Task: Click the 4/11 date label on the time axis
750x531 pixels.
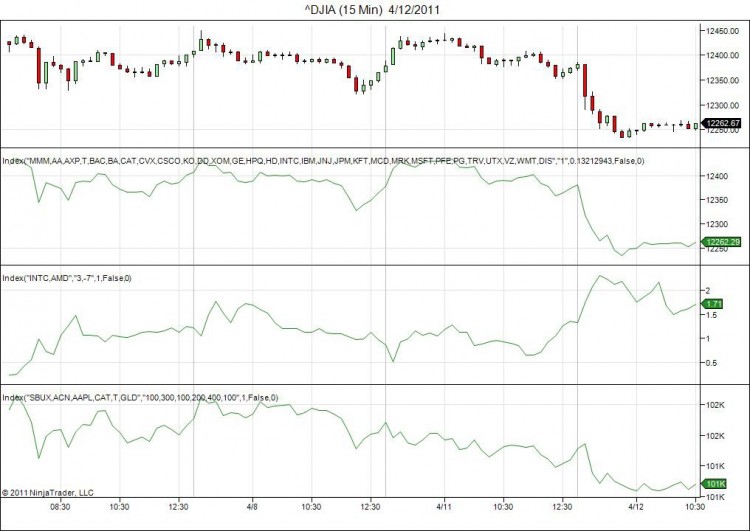Action: tap(444, 507)
